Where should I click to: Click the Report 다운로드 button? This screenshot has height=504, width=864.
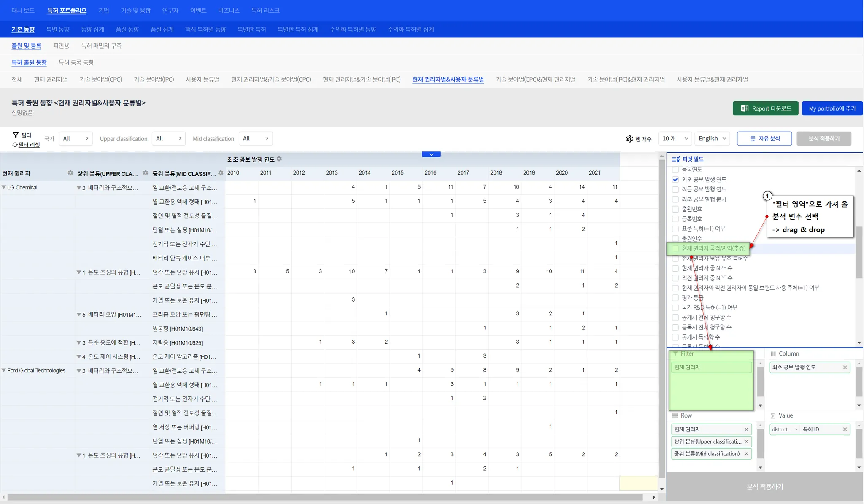pyautogui.click(x=765, y=108)
